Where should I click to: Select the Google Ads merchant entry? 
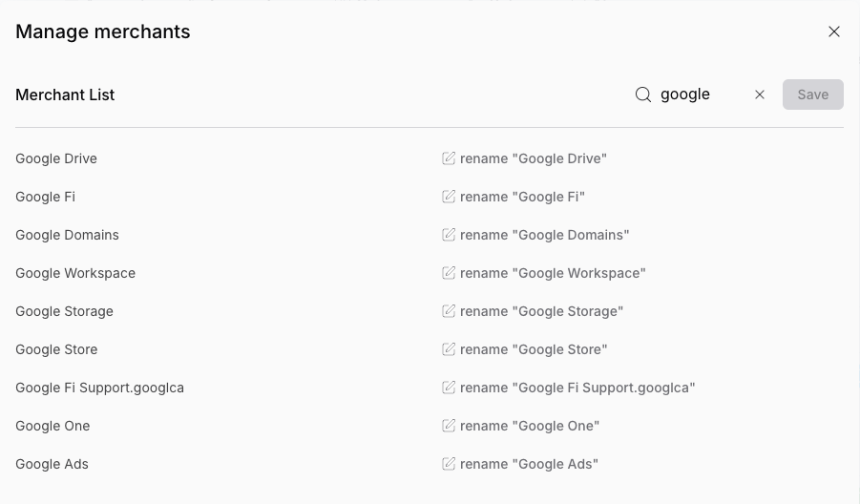click(x=52, y=464)
